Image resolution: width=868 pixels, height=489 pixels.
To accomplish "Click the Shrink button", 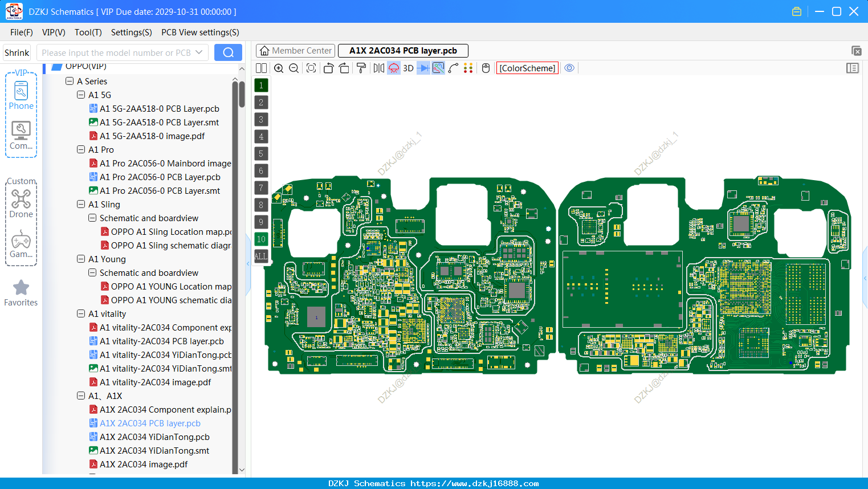I will [17, 52].
